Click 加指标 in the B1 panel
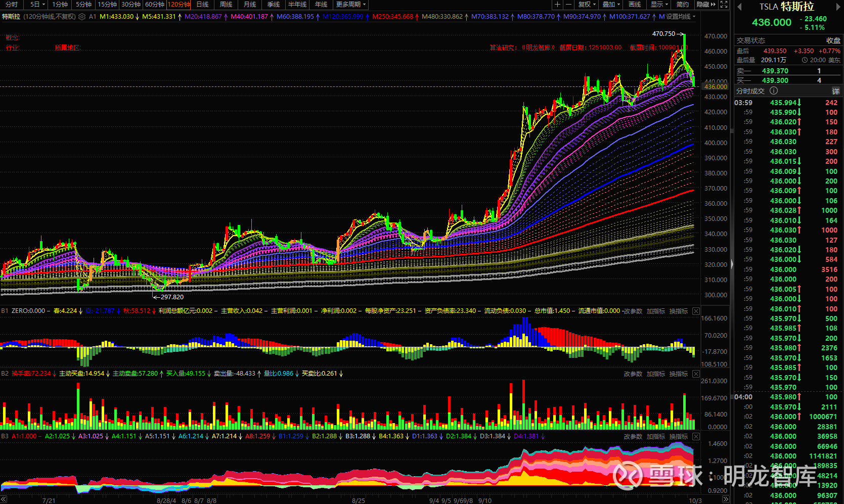The width and height of the screenshot is (844, 504). coord(656,311)
